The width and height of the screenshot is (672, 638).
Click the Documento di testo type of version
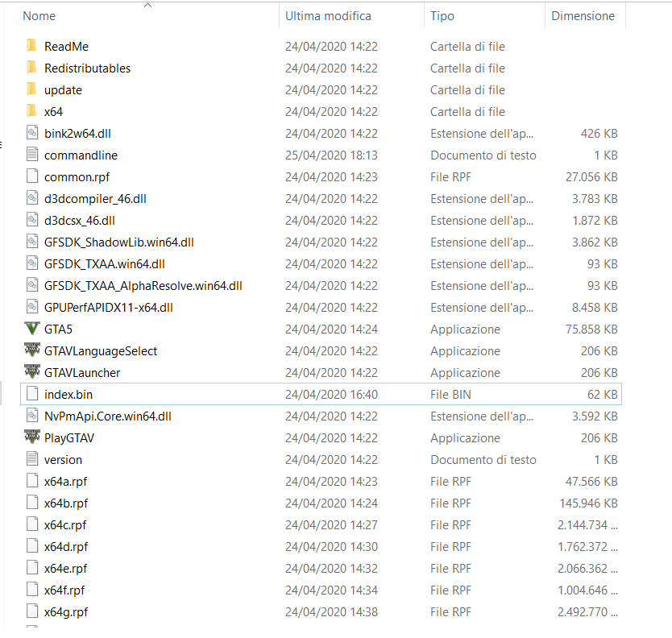tap(483, 460)
